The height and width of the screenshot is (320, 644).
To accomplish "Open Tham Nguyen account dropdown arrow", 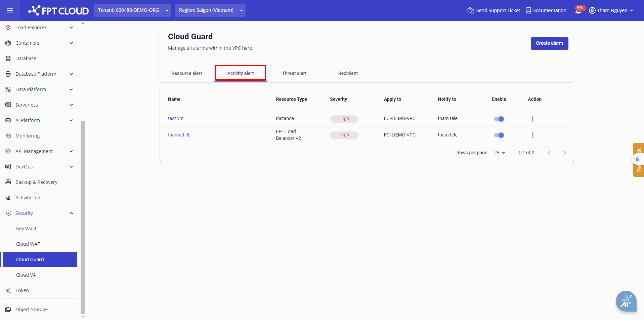I will (632, 11).
